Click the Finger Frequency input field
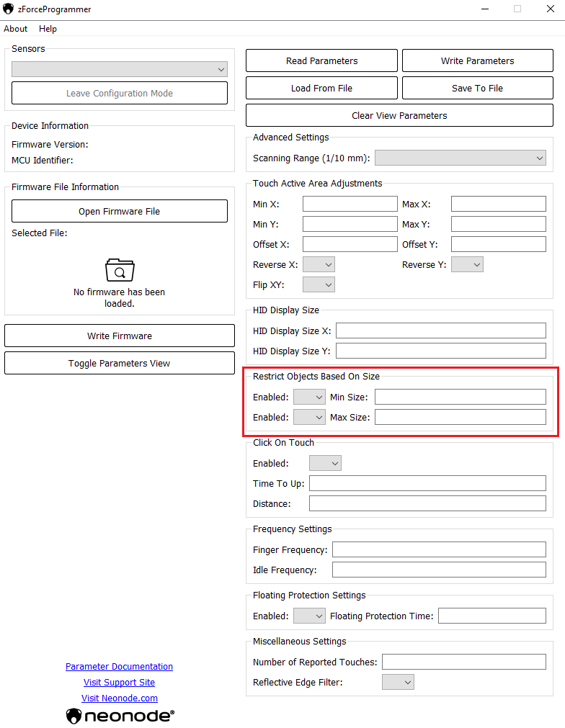 tap(439, 550)
